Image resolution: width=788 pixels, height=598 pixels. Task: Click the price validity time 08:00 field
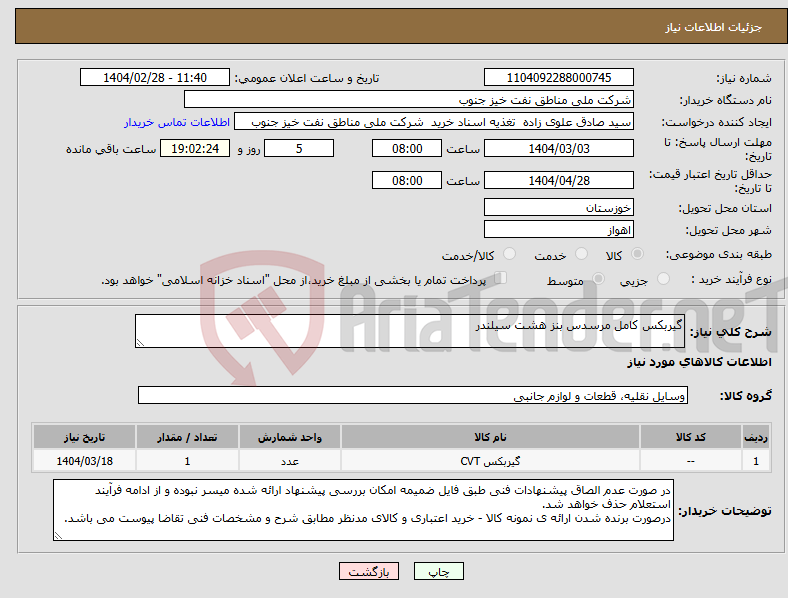tap(407, 180)
